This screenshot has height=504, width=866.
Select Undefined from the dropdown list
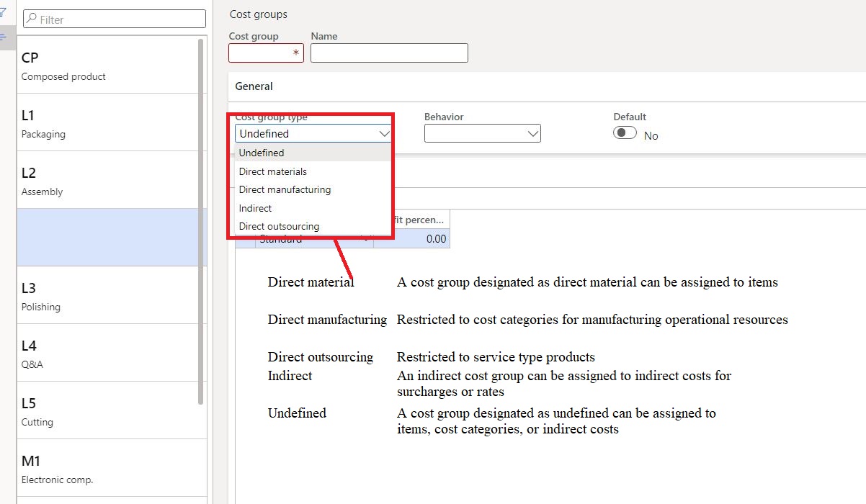262,153
